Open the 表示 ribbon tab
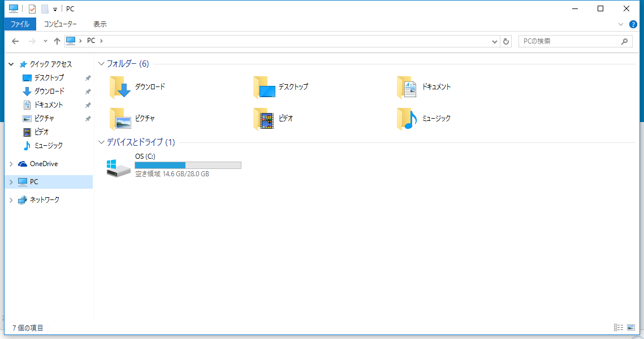This screenshot has height=339, width=644. coord(100,24)
